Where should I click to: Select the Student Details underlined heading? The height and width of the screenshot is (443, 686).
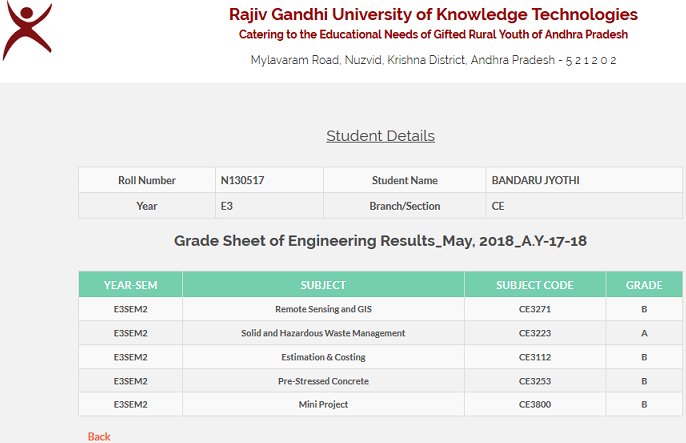click(381, 136)
